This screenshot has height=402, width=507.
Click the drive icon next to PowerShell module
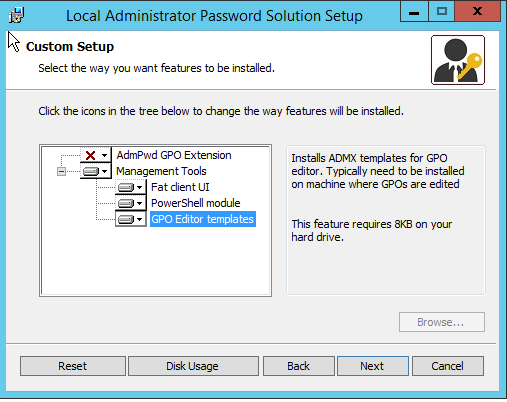tap(126, 203)
